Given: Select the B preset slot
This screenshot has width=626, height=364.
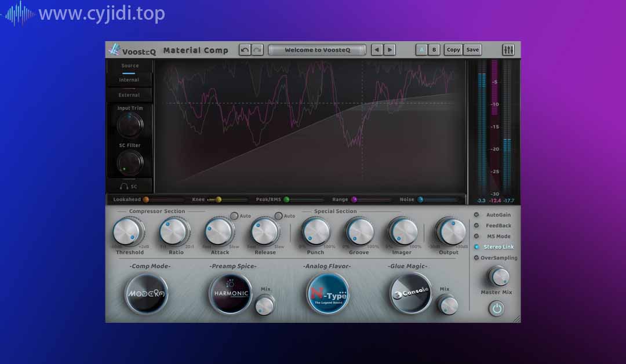Looking at the screenshot, I should pyautogui.click(x=434, y=50).
